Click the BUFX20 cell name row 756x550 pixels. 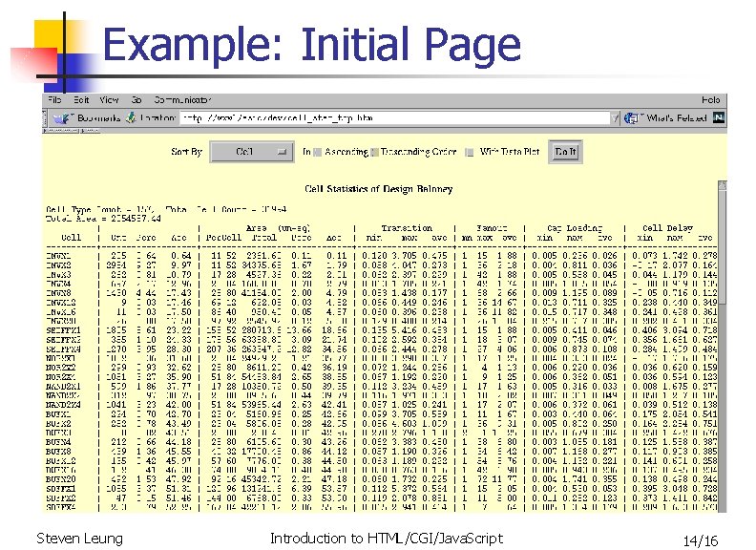61,479
